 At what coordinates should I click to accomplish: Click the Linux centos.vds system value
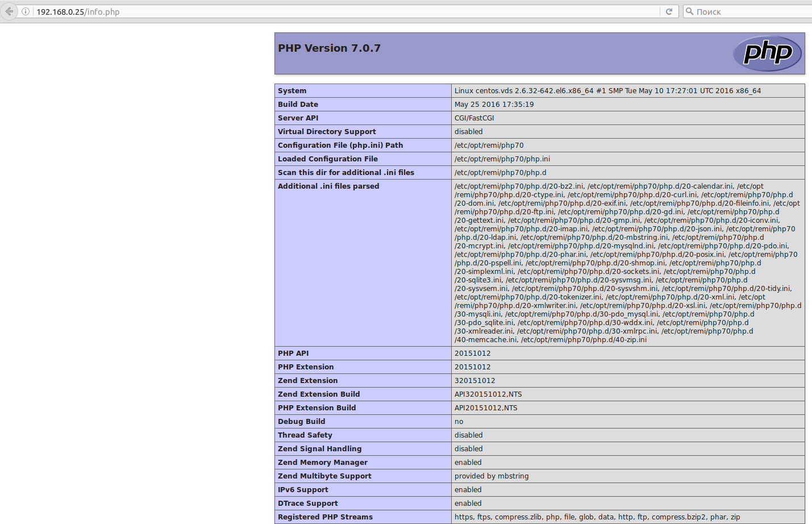[x=607, y=91]
